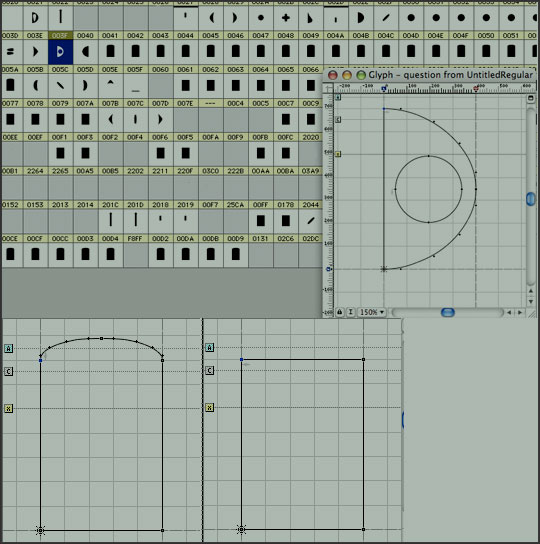Click the blue start node of the arch outline
Screen dimensions: 540x544
(41, 360)
